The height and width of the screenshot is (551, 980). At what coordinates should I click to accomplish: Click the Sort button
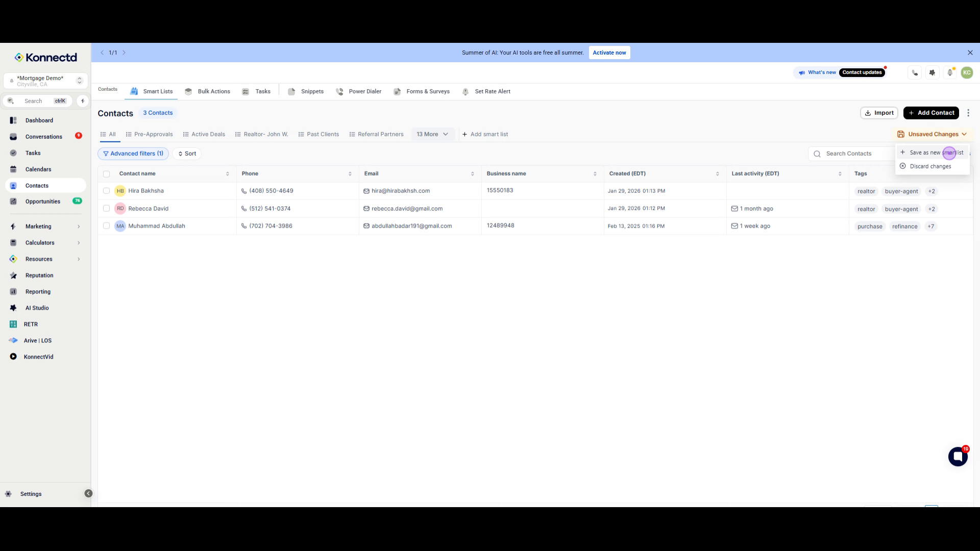tap(187, 154)
